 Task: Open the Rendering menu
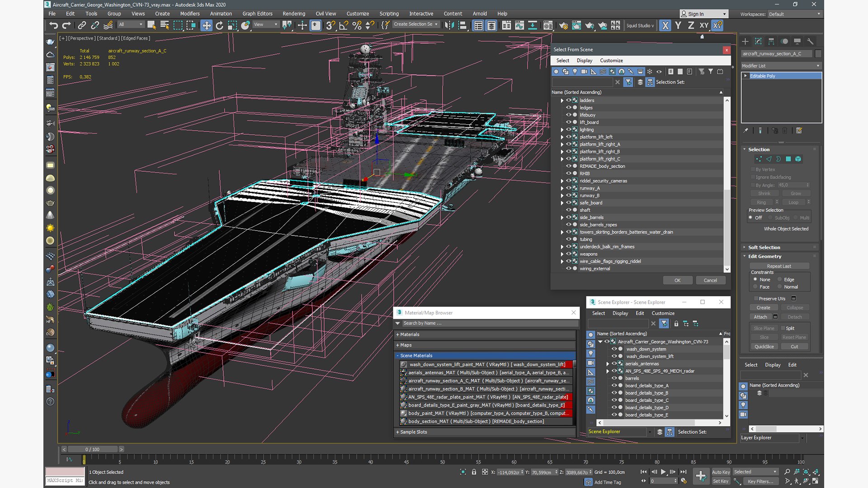tap(293, 14)
